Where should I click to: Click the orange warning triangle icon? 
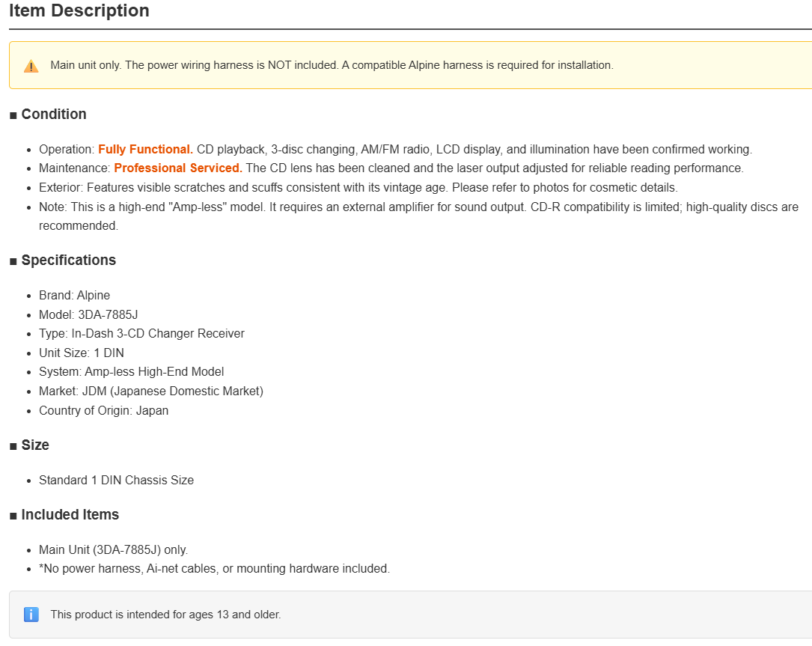click(31, 66)
